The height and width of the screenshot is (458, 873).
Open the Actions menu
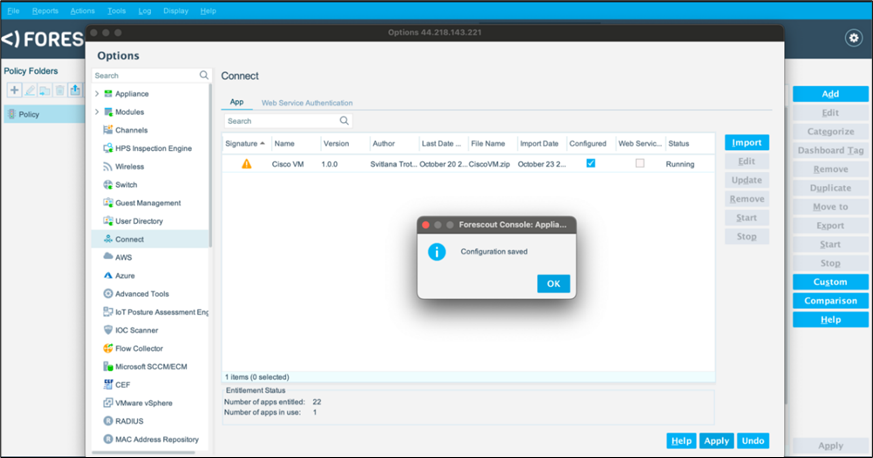(82, 11)
